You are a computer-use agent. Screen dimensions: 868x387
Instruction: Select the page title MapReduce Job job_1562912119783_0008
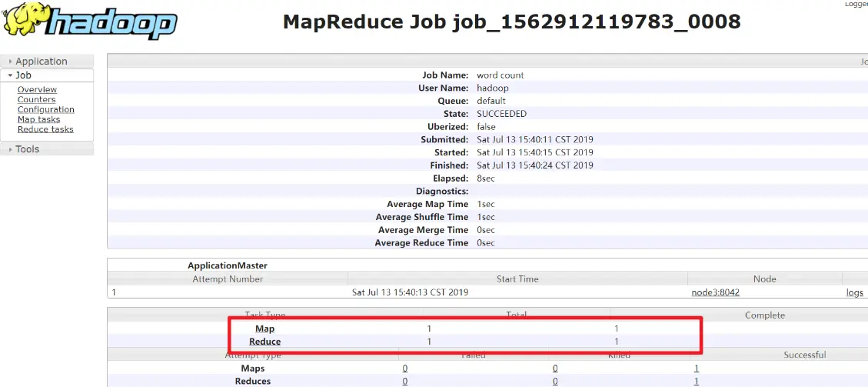511,22
